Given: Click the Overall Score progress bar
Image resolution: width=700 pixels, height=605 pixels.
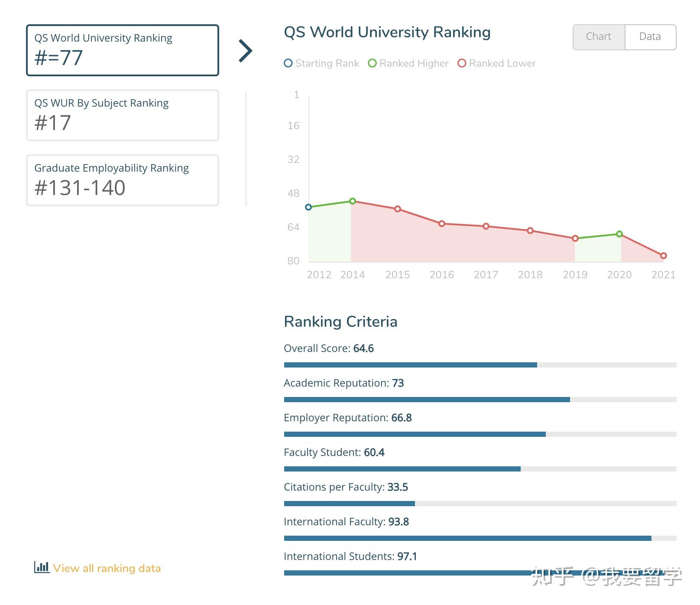Looking at the screenshot, I should pyautogui.click(x=480, y=365).
